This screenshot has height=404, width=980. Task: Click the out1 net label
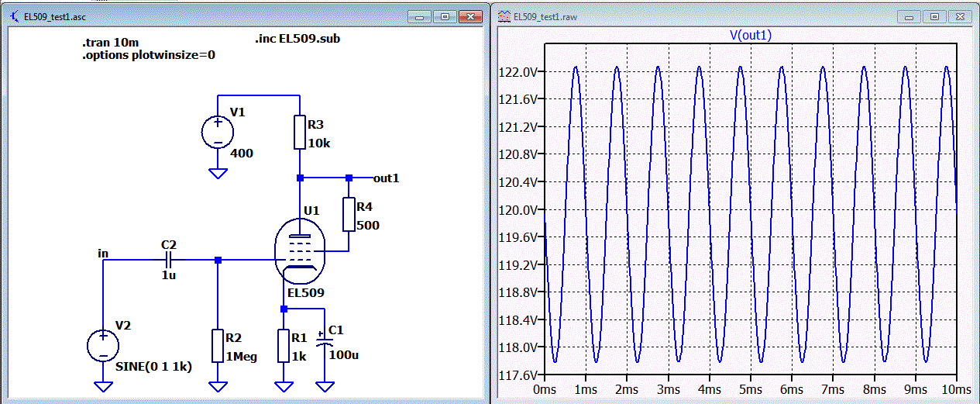point(386,178)
